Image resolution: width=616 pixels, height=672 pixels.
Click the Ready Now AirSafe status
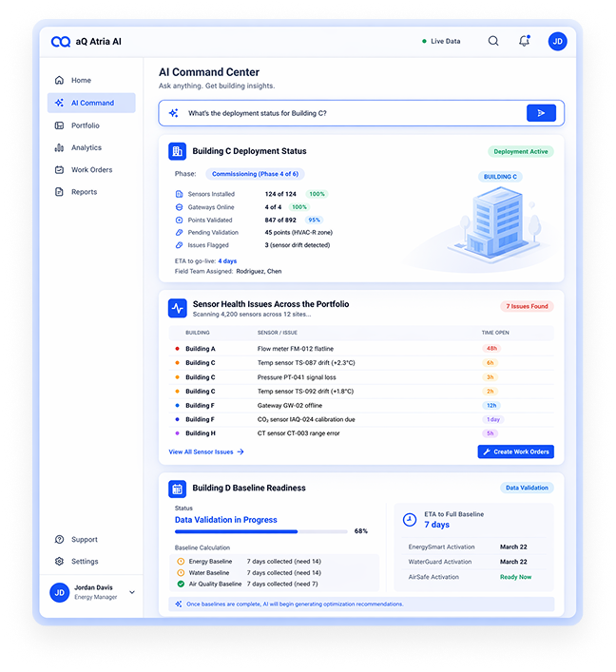point(515,577)
